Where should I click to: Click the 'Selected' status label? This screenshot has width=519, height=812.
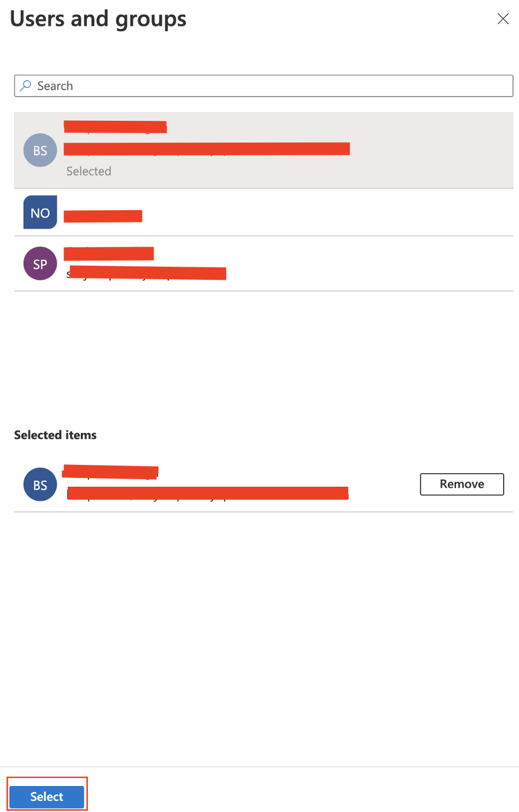pos(88,171)
